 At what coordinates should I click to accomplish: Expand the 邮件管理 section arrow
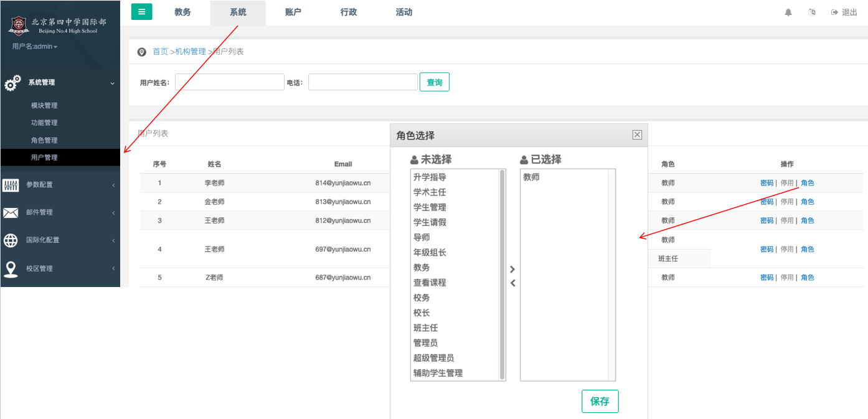[113, 213]
